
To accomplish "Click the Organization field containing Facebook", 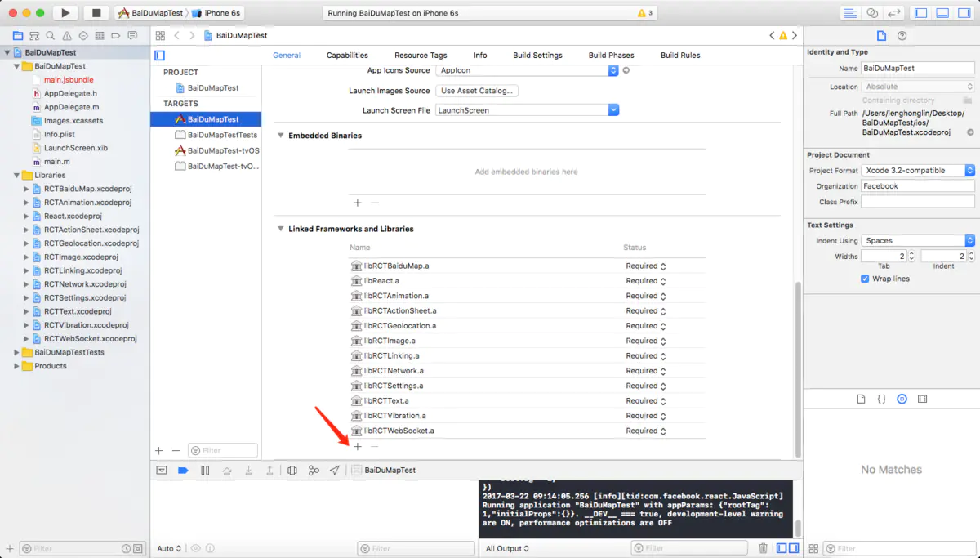I will point(918,186).
